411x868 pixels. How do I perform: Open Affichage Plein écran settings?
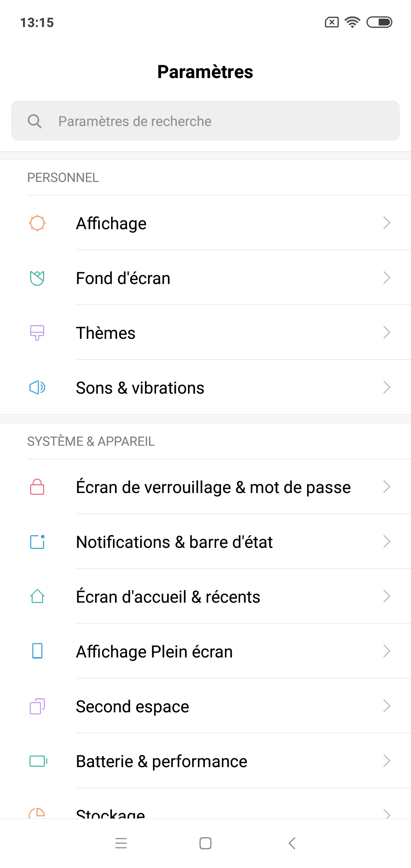point(154,652)
